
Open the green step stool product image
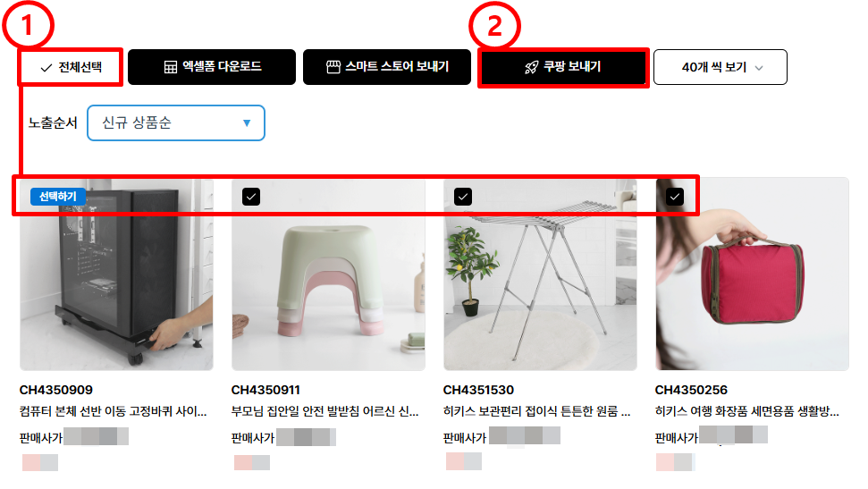click(328, 274)
